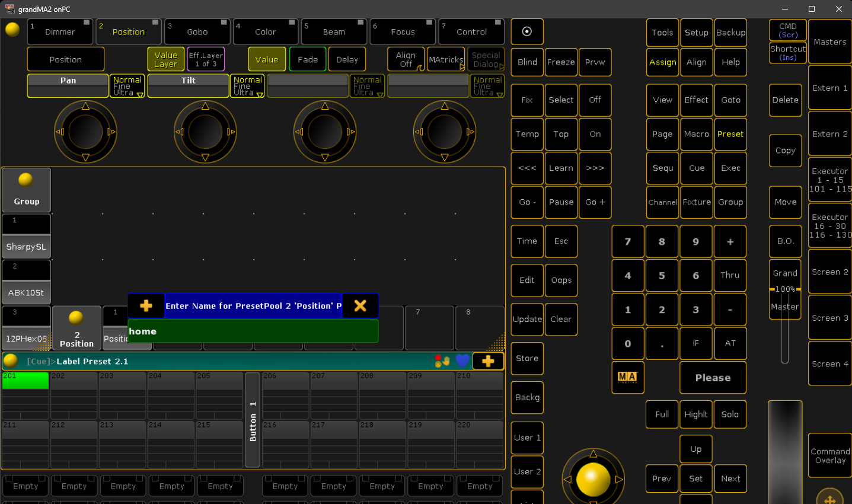Click the yellow trackball
This screenshot has width=852, height=504.
593,479
